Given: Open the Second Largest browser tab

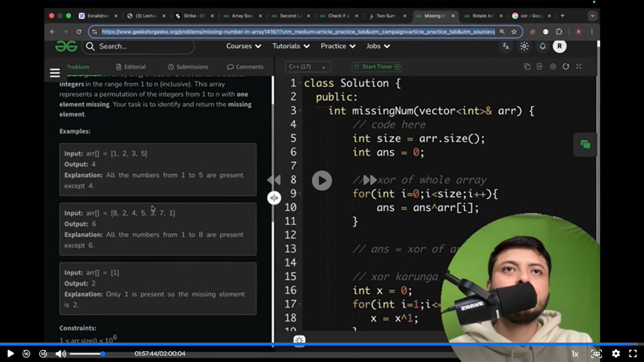Looking at the screenshot, I should point(292,16).
